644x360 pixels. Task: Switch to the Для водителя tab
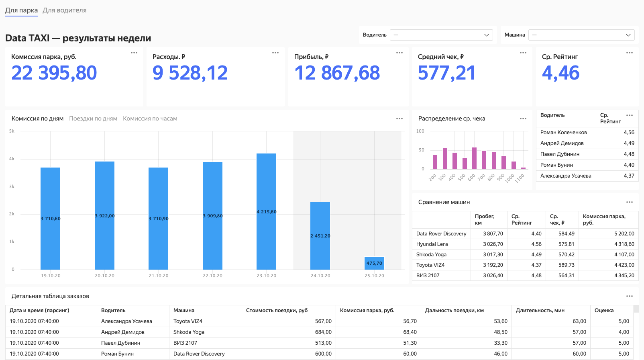click(65, 10)
